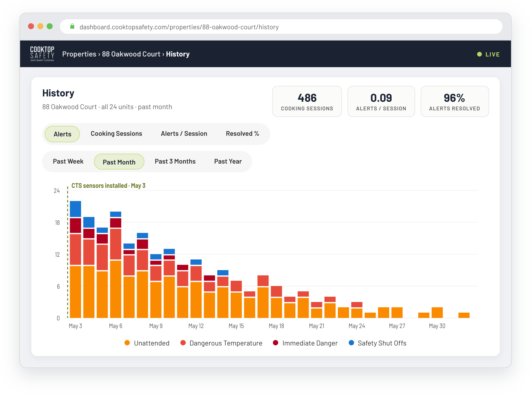Click the Dangerous Temperature legend label
This screenshot has width=532, height=394.
[x=226, y=343]
